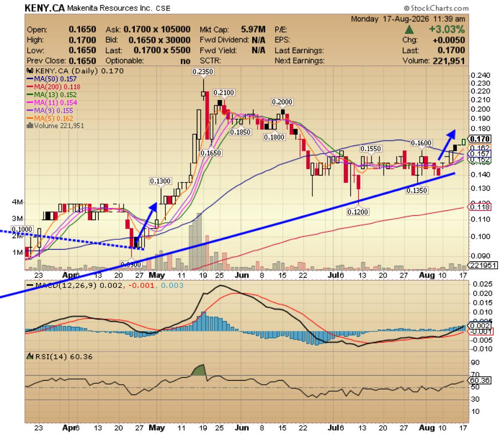504x434 pixels.
Task: Click the 0.2350 peak price label
Action: click(203, 72)
